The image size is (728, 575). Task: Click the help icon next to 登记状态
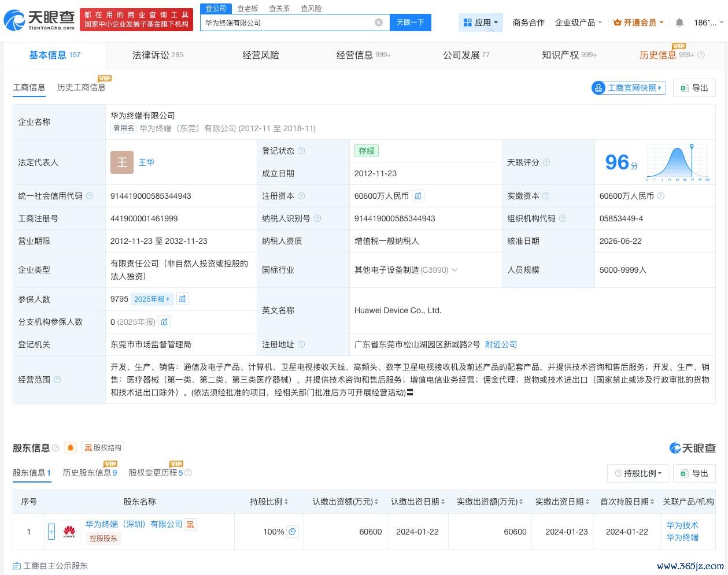pos(301,151)
